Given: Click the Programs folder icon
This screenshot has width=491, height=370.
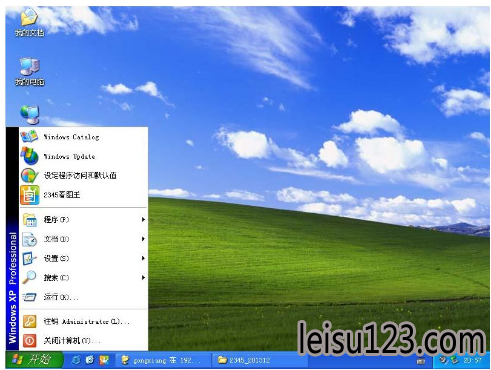Looking at the screenshot, I should click(x=29, y=220).
